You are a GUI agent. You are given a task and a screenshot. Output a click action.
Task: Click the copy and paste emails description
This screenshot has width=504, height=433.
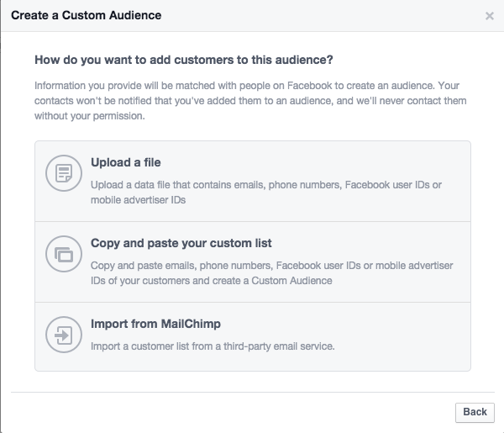coord(271,273)
